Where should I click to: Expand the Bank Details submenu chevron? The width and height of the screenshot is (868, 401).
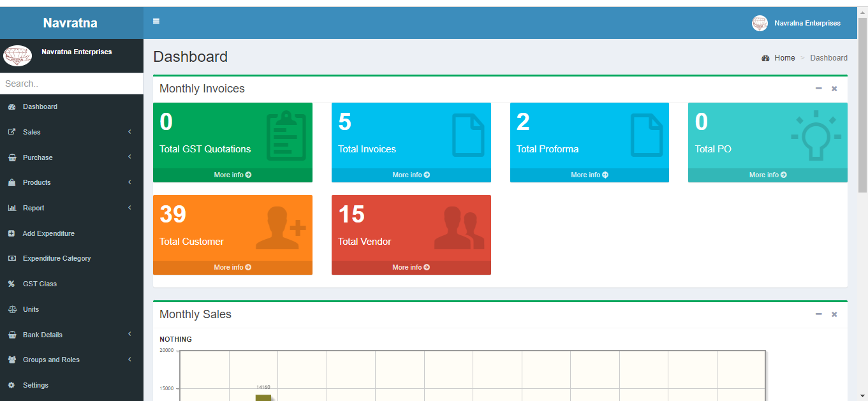click(129, 334)
